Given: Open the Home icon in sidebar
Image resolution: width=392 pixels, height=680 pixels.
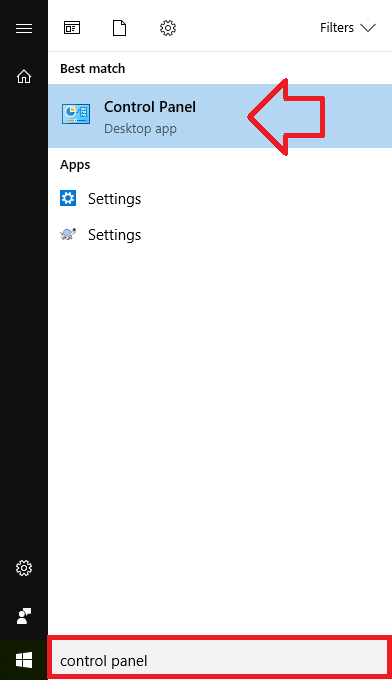Looking at the screenshot, I should (x=24, y=76).
